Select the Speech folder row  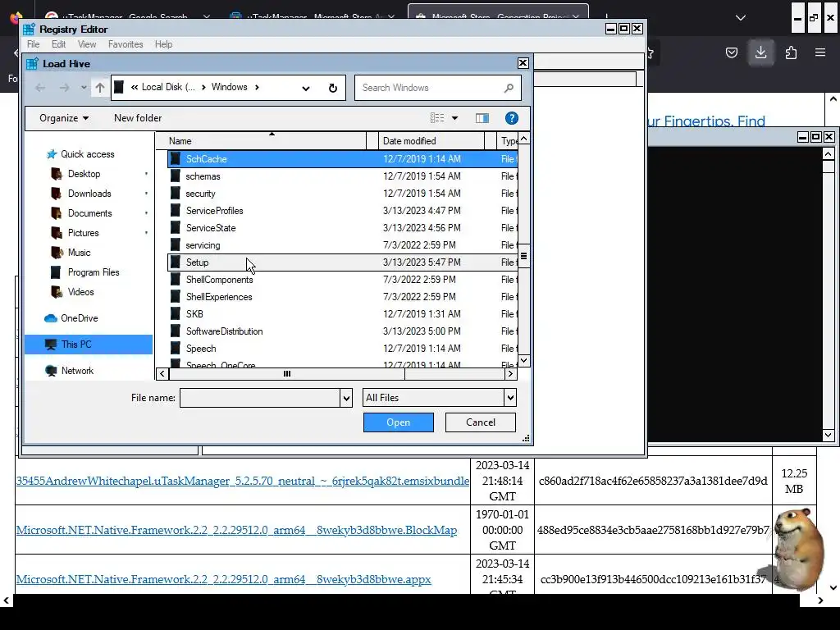tap(342, 349)
